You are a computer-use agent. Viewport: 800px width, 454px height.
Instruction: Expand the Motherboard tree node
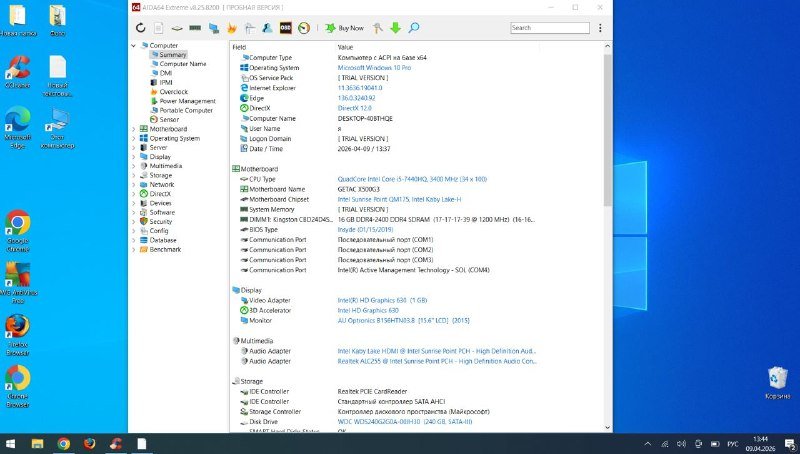(134, 129)
